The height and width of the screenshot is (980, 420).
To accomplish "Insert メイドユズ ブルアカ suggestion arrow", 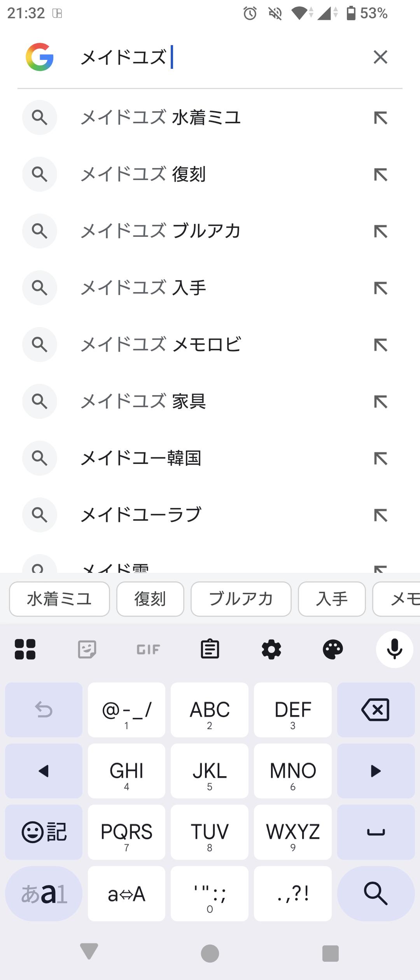I will click(380, 231).
